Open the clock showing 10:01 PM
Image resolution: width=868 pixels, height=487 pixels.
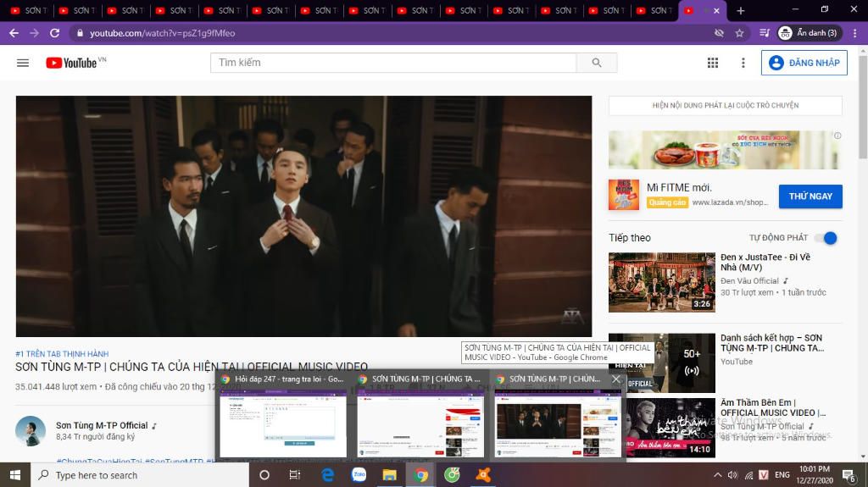[815, 475]
